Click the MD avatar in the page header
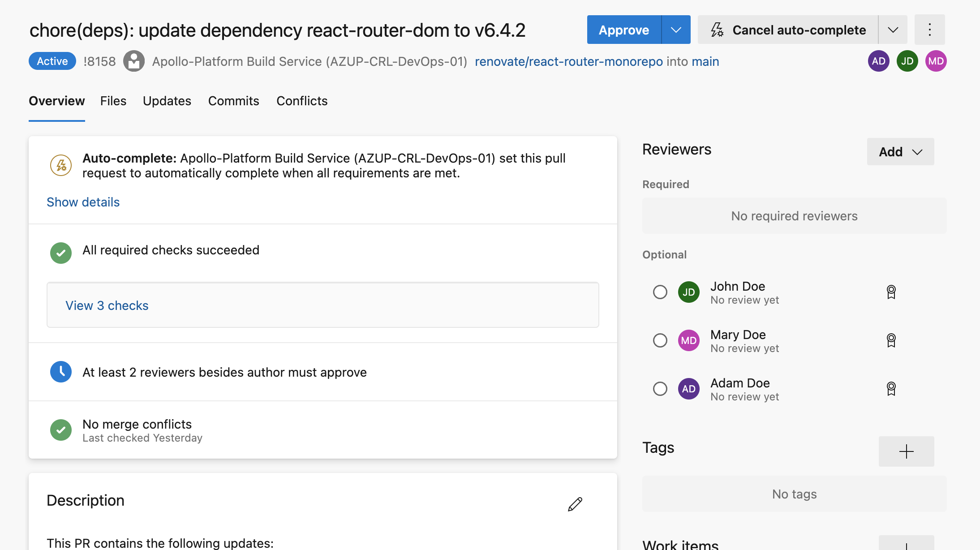The height and width of the screenshot is (550, 980). [936, 61]
